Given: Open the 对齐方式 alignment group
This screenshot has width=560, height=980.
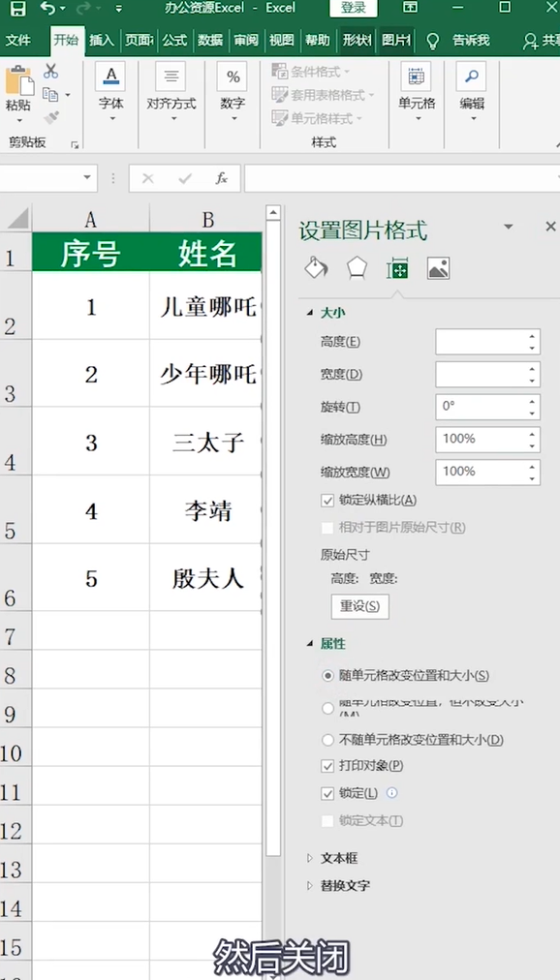Looking at the screenshot, I should click(x=171, y=93).
